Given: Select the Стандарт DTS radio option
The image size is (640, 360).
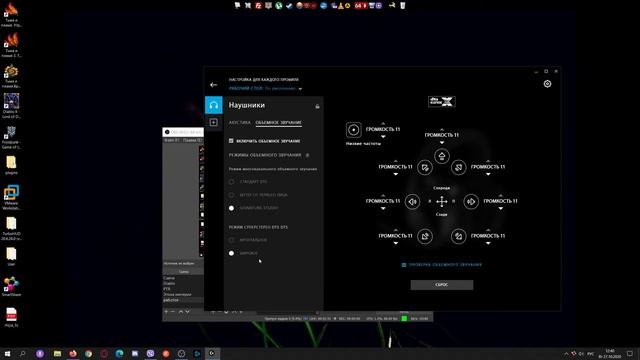Looking at the screenshot, I should 231,182.
